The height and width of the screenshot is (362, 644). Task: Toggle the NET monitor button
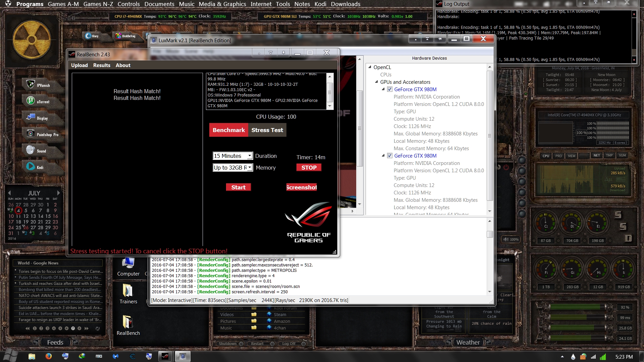(597, 156)
